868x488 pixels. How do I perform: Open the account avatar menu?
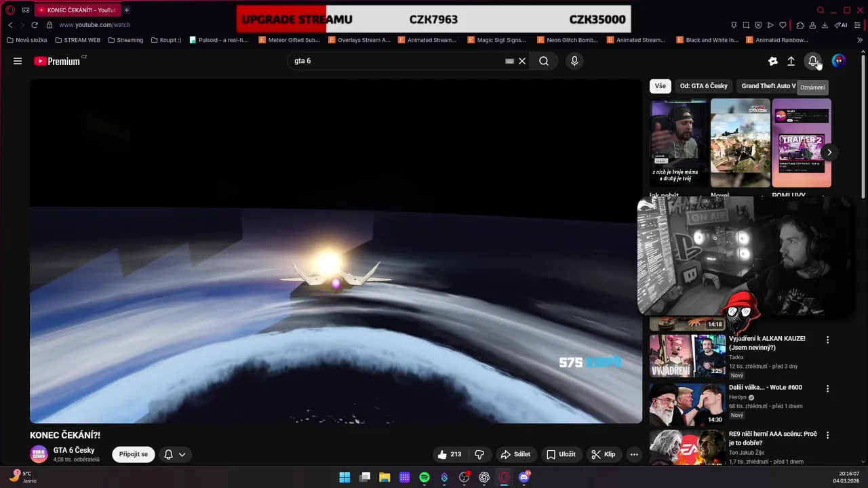click(839, 61)
